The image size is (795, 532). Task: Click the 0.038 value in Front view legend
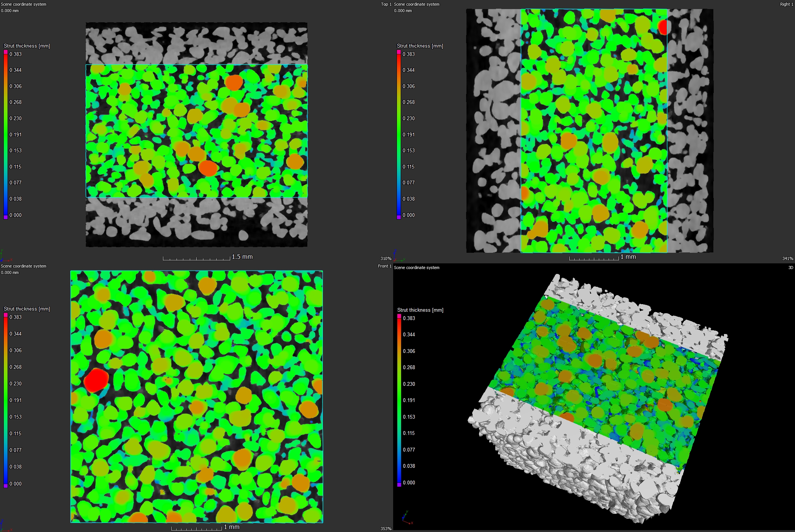click(15, 467)
